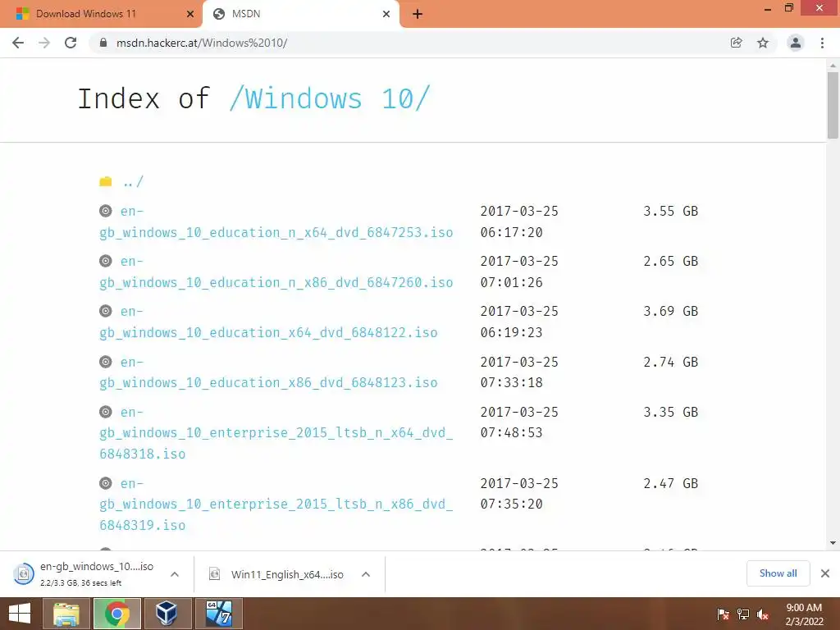Click disc icon of education_n_x64 file
The width and height of the screenshot is (840, 630).
[x=106, y=211]
